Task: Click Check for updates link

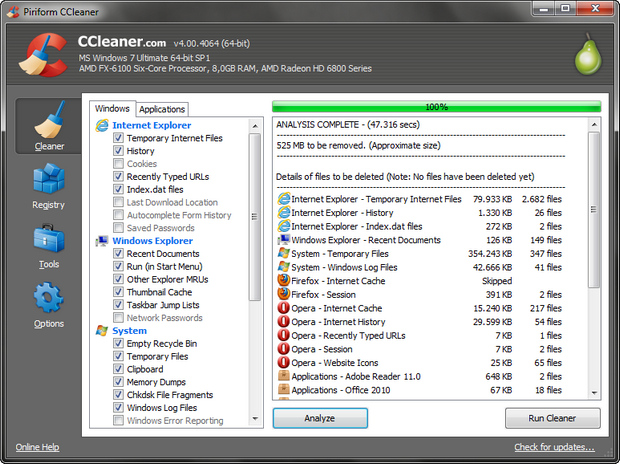Action: tap(554, 447)
